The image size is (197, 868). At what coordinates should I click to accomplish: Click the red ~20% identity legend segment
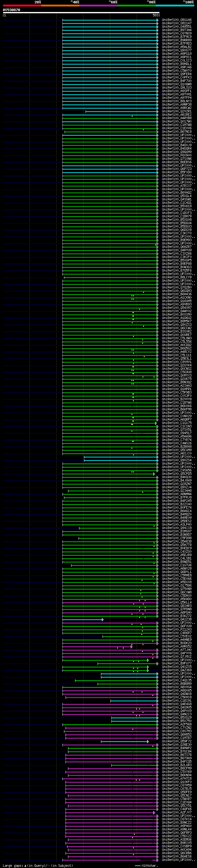point(22,6)
